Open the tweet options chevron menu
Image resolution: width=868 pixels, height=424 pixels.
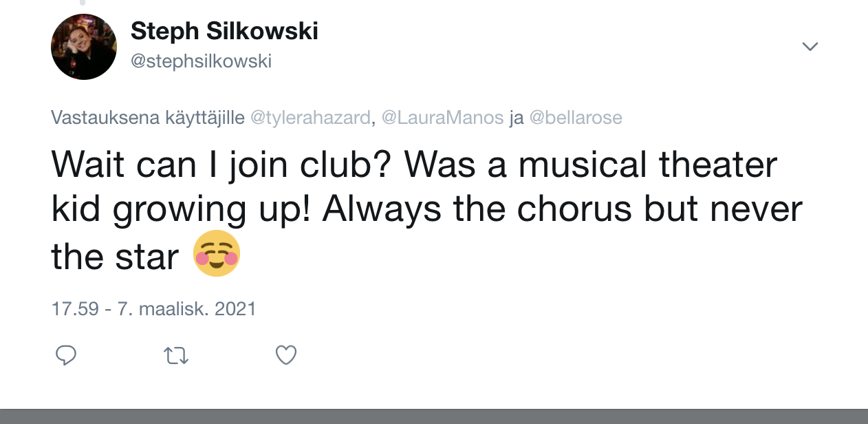pos(810,47)
